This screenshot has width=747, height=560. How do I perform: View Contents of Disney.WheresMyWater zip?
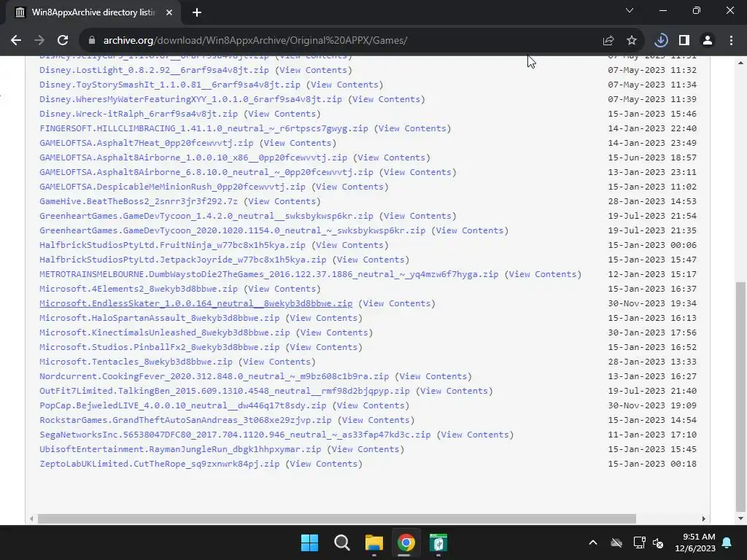pyautogui.click(x=387, y=99)
